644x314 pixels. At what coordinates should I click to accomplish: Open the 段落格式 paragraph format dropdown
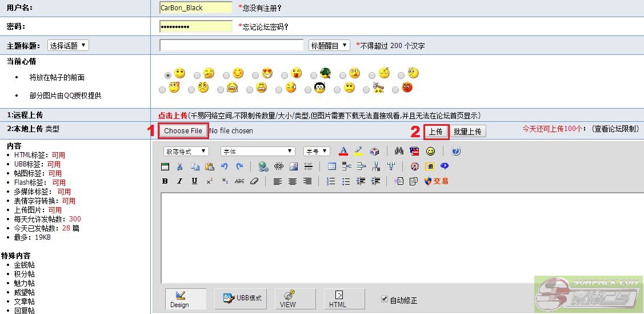click(x=186, y=152)
